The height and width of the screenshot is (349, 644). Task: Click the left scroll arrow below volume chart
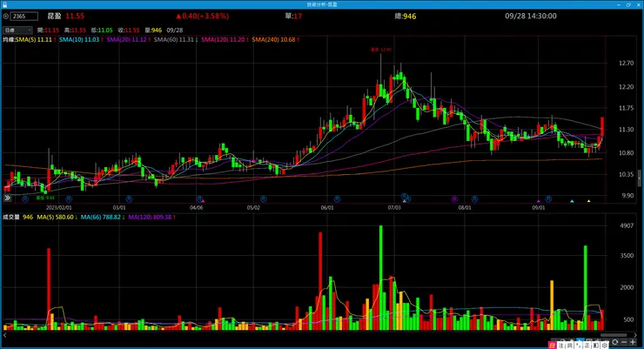point(5,335)
